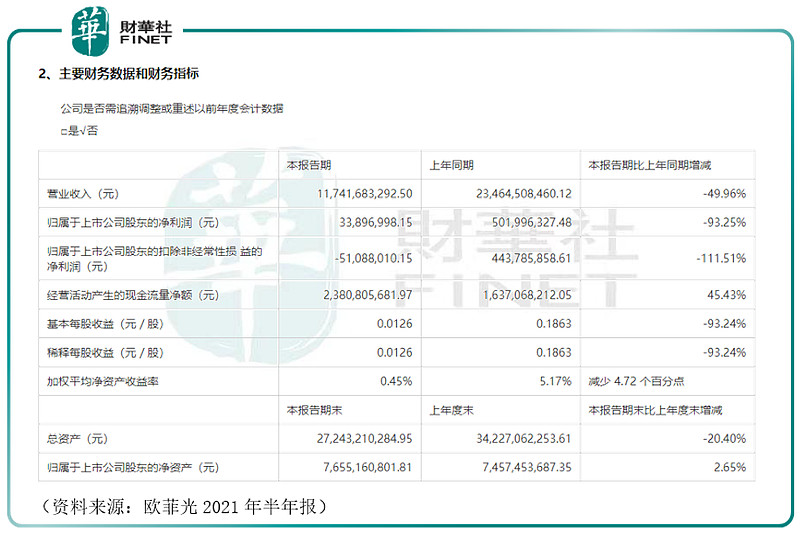Select value 5.17%
Viewport: 800px width, 536px height.
[x=556, y=381]
